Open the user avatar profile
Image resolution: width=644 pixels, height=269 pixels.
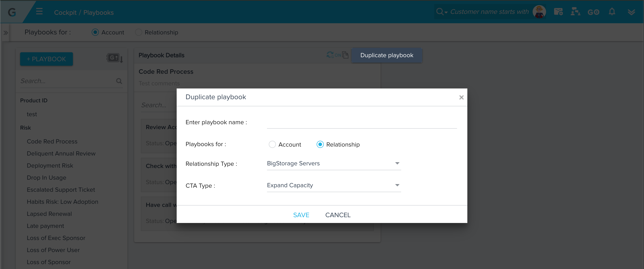tap(539, 12)
